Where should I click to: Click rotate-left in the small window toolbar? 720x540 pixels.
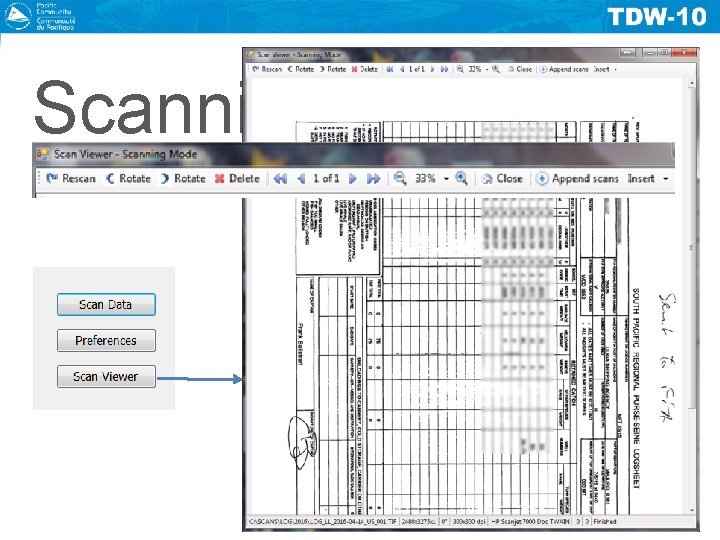[301, 69]
